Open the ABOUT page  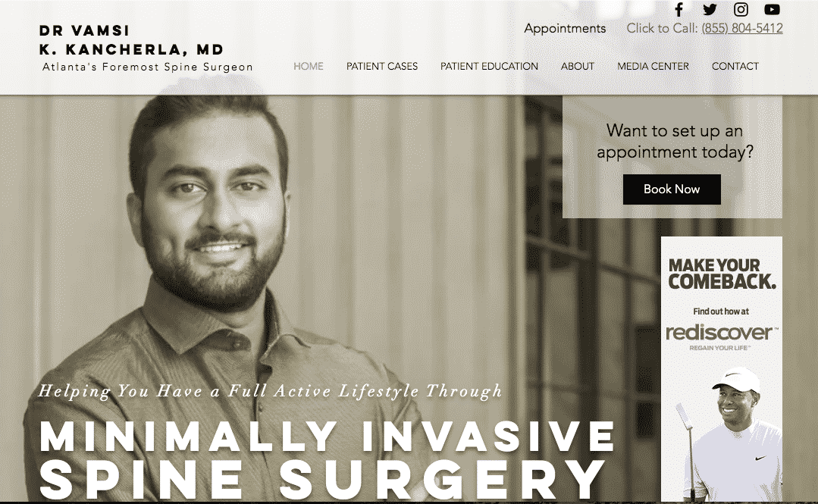pos(578,66)
